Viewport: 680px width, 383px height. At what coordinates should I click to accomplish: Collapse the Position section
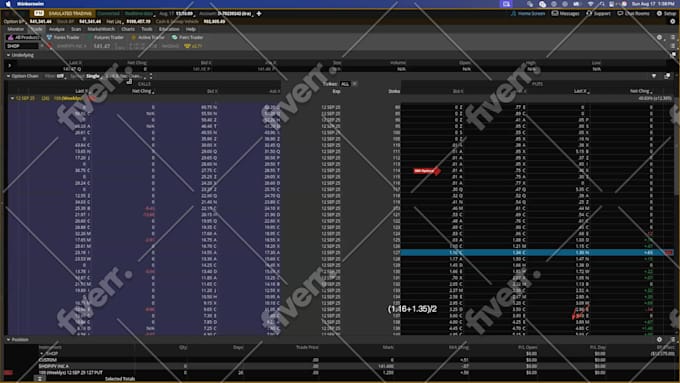8,340
